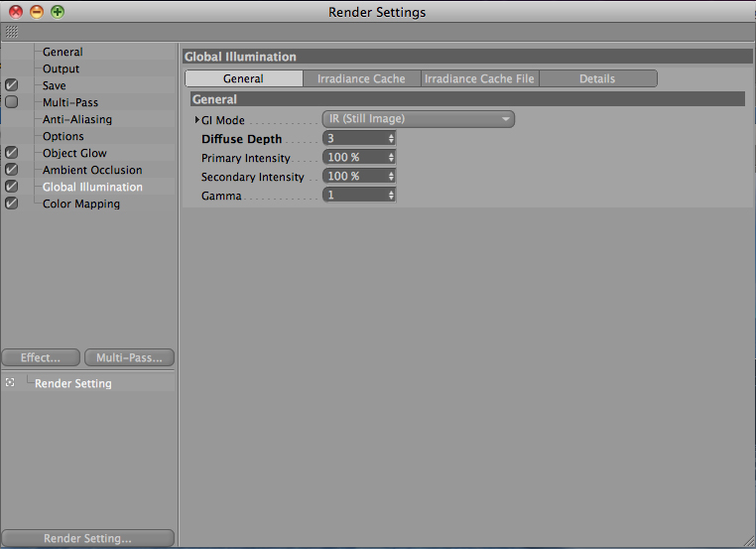Click the Diffuse Depth stepper arrows

391,138
